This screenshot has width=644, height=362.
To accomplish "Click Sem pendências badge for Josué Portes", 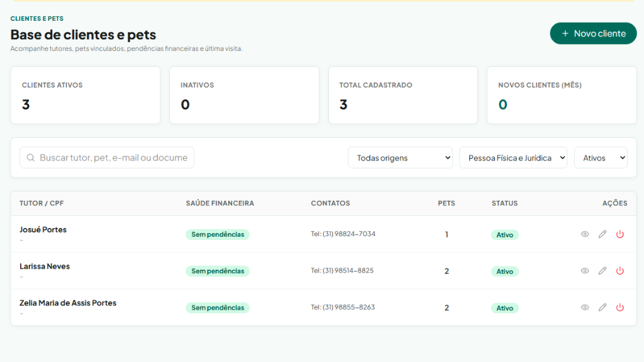I will 218,234.
